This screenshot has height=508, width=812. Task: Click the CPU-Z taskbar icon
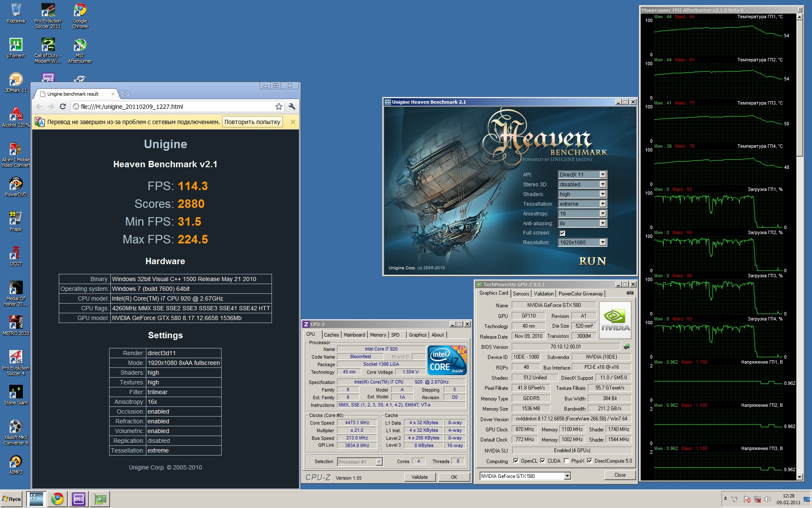click(79, 499)
